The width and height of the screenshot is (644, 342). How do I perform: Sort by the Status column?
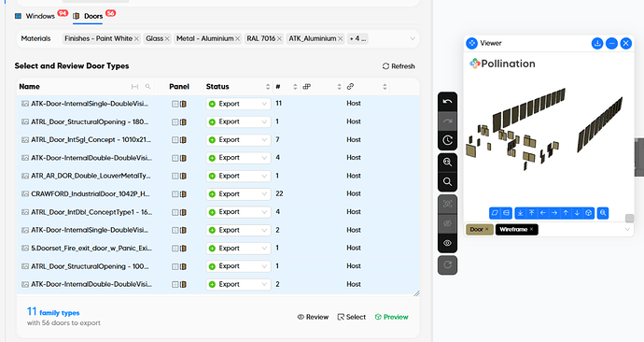pyautogui.click(x=268, y=87)
